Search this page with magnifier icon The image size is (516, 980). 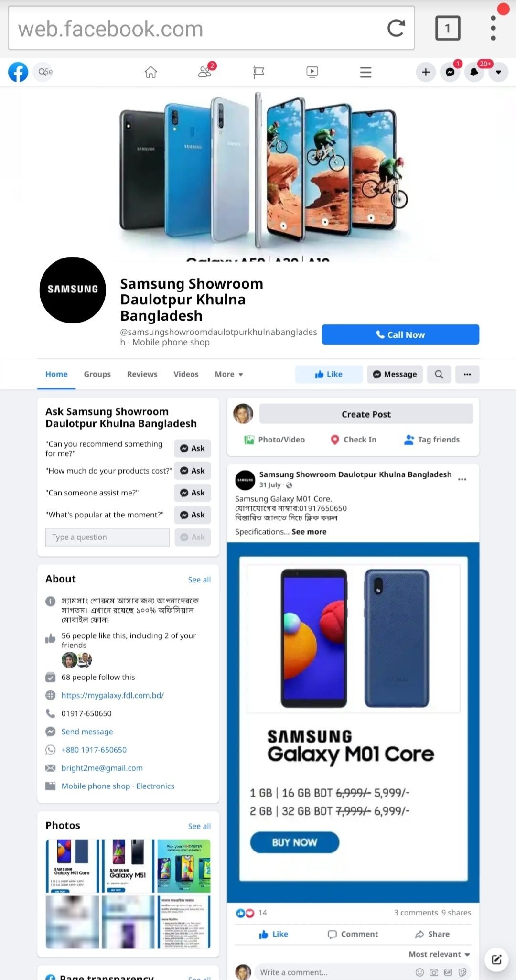click(439, 374)
